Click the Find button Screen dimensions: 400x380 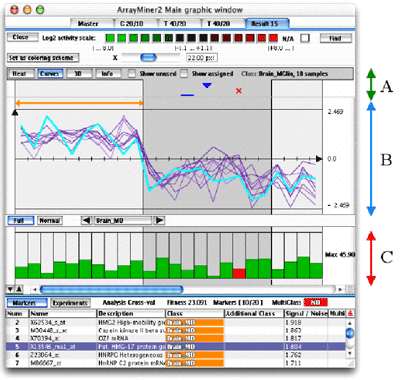coord(336,38)
